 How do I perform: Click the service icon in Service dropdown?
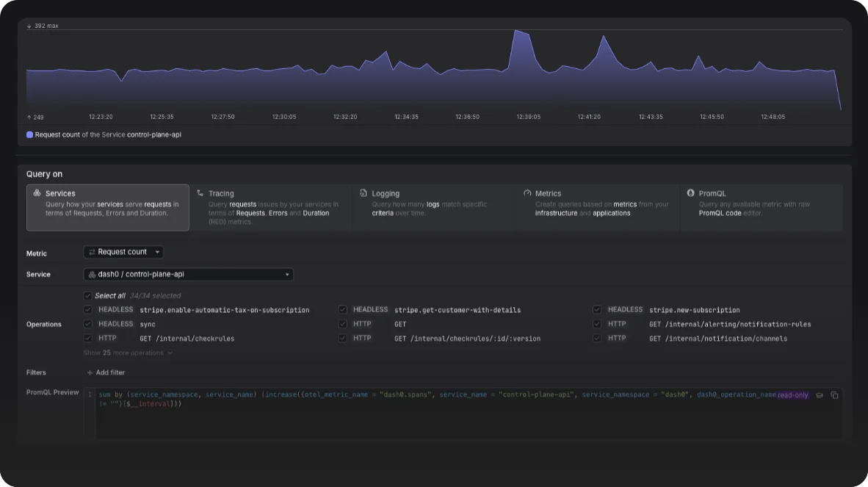pos(92,275)
